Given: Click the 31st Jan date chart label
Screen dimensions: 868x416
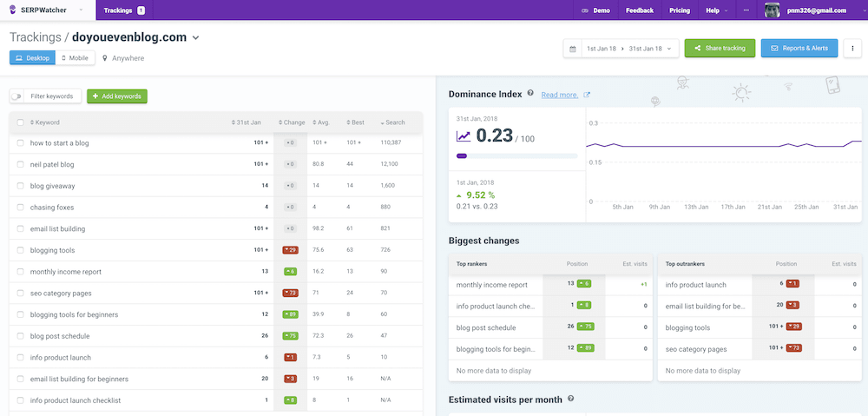Looking at the screenshot, I should [845, 208].
